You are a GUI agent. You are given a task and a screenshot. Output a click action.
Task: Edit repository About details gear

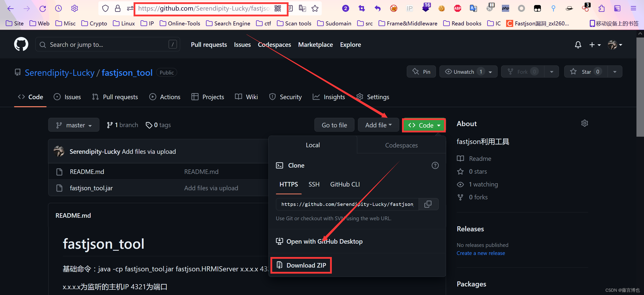tap(584, 123)
